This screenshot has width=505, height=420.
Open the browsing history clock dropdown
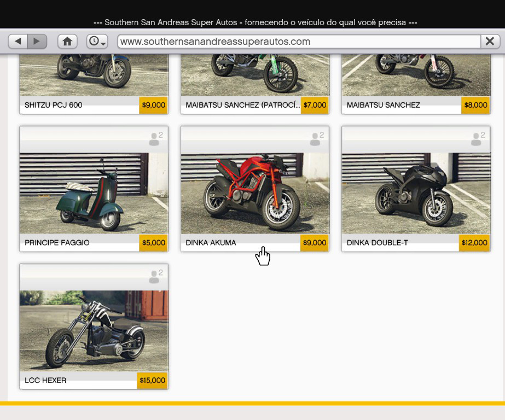coord(97,41)
